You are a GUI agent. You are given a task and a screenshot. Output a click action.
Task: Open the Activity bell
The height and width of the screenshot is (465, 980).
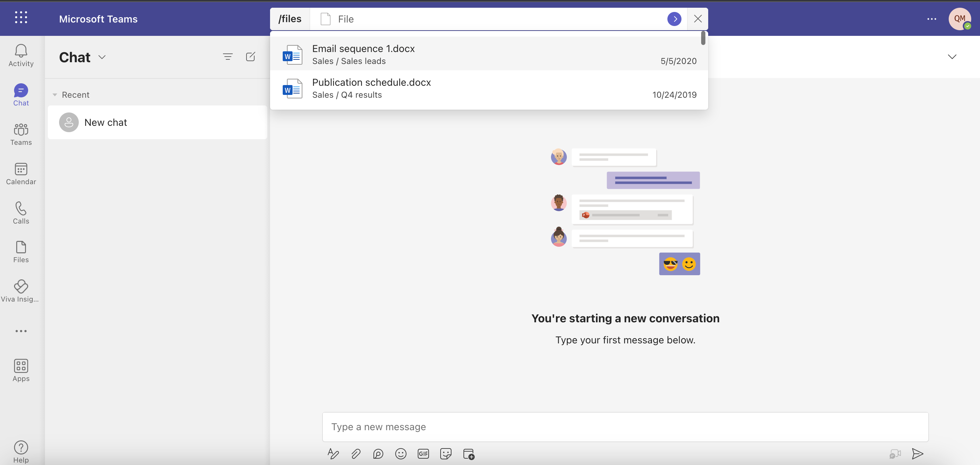coord(21,56)
